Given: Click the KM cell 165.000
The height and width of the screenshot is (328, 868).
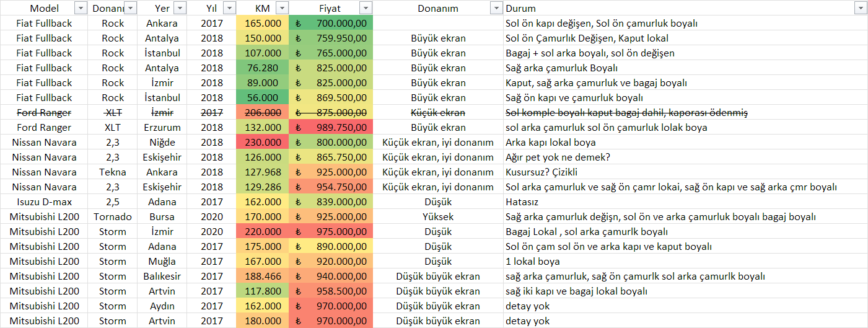Looking at the screenshot, I should (x=263, y=23).
